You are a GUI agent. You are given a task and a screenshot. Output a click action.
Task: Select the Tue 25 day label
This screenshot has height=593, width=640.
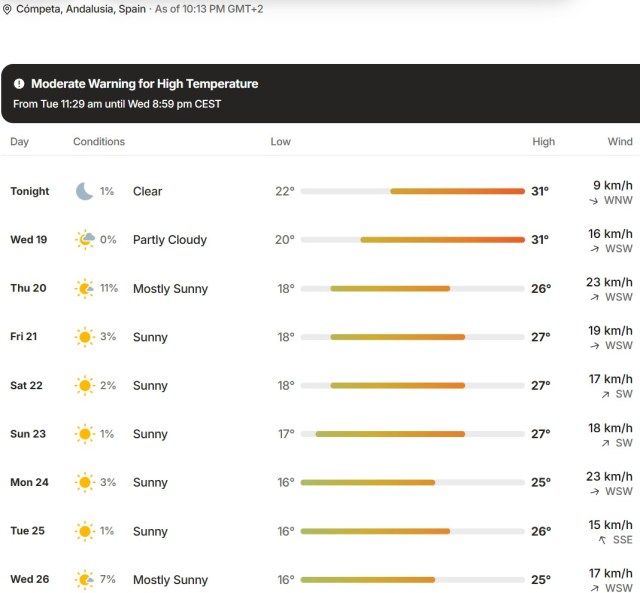coord(27,531)
